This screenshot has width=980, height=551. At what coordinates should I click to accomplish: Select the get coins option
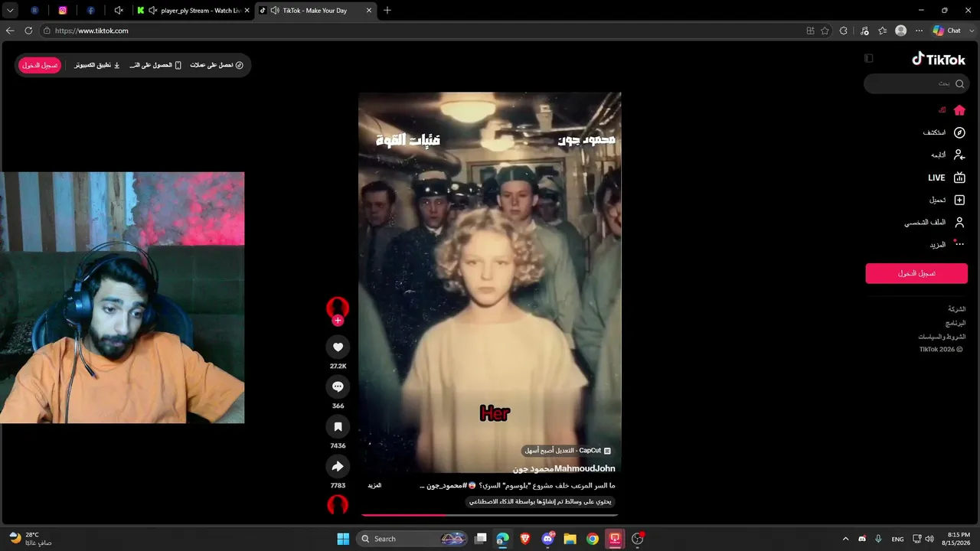(217, 65)
